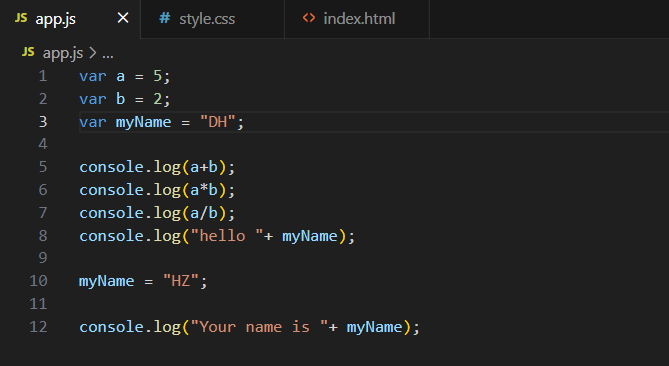Image resolution: width=669 pixels, height=366 pixels.
Task: Click the a*b expression on line 6
Action: point(204,190)
